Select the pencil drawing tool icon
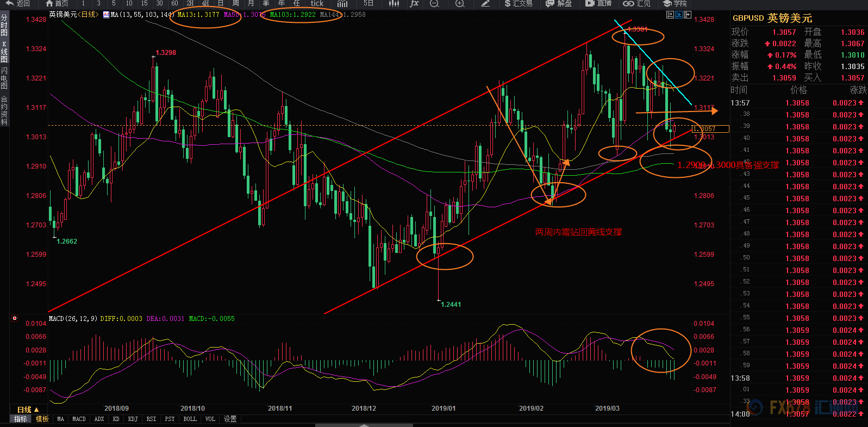868x427 pixels. pos(485,3)
